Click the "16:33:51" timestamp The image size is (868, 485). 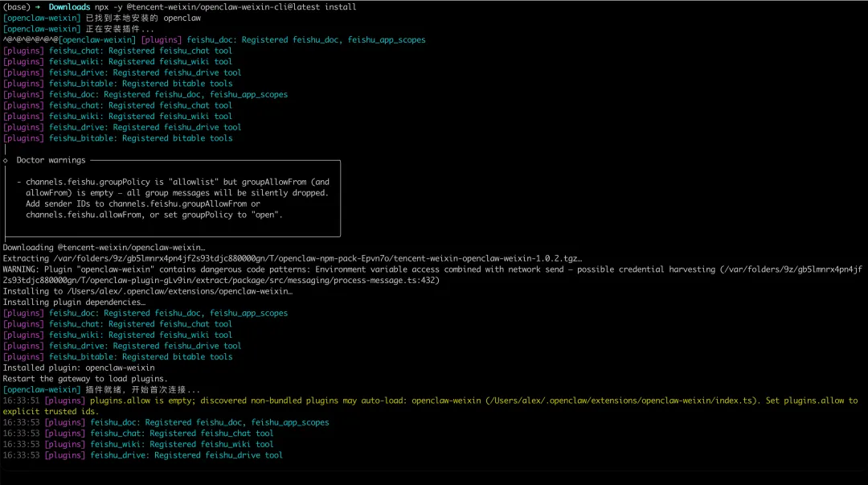tap(21, 401)
